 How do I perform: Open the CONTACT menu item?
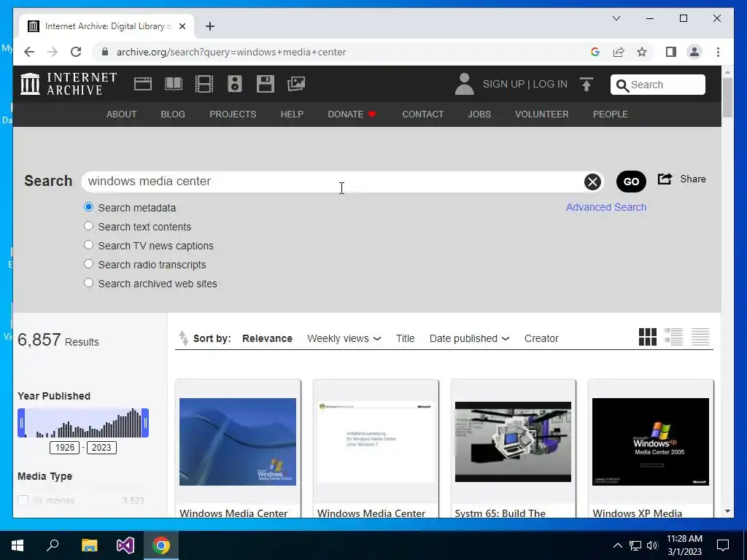click(422, 114)
